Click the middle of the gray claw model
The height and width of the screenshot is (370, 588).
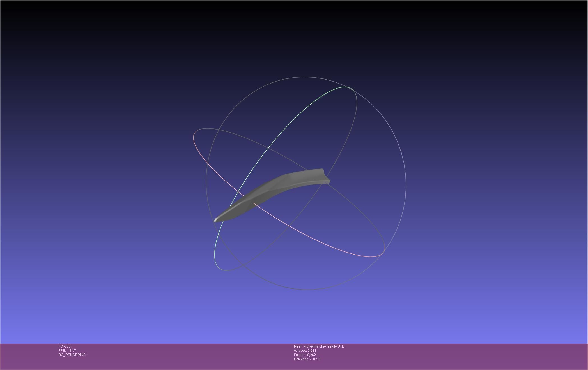(269, 191)
